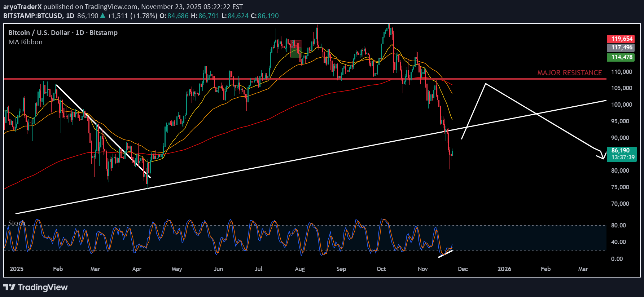This screenshot has width=644, height=297.
Task: Click the TradingView logo icon
Action: coord(9,287)
